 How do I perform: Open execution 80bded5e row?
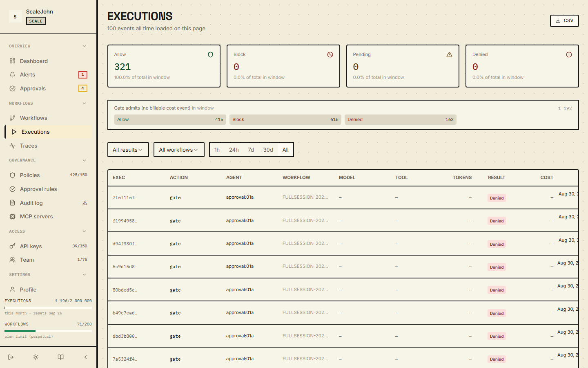[x=343, y=290]
